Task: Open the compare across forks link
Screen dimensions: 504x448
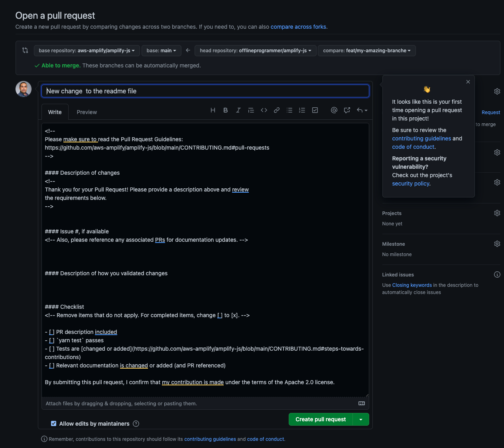Action: click(x=299, y=27)
